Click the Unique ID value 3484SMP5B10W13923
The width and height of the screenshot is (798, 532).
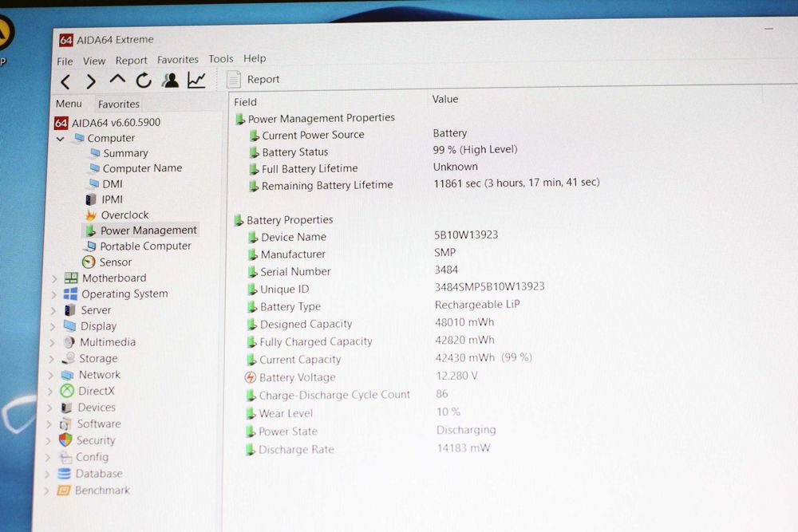490,287
